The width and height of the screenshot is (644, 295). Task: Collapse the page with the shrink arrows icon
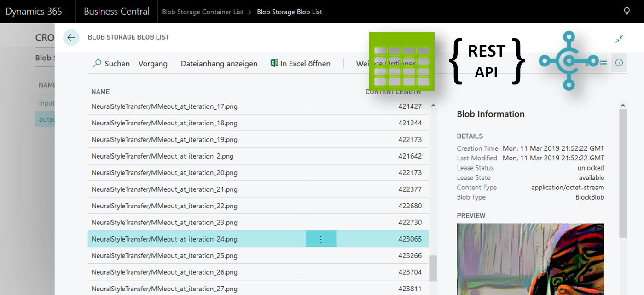tap(619, 39)
